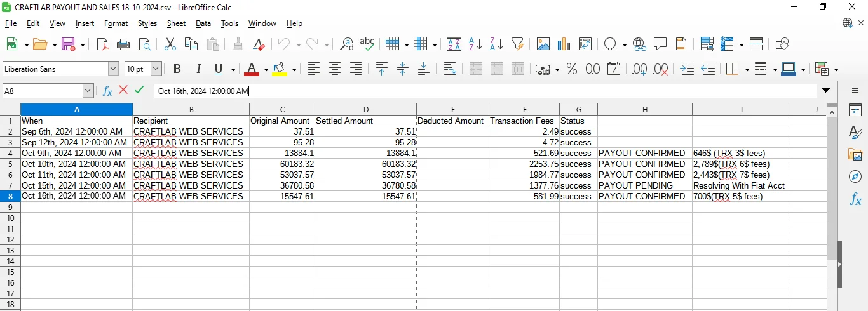This screenshot has width=868, height=311.
Task: Click the formula input line
Action: pos(485,91)
